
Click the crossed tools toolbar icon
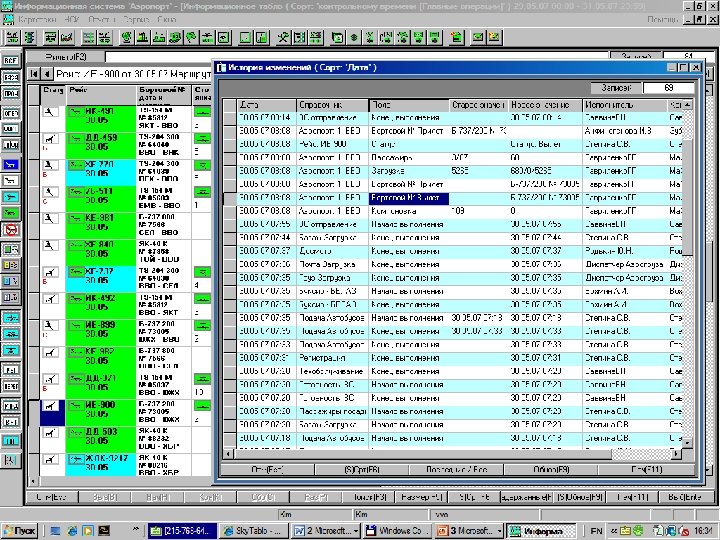pyautogui.click(x=282, y=38)
